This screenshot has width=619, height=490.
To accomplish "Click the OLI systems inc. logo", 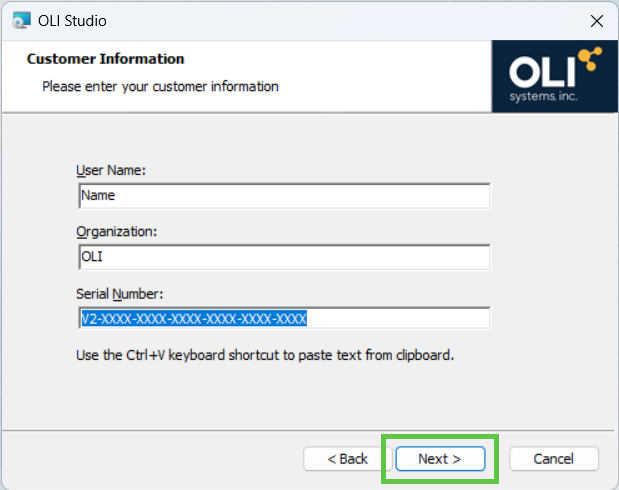I will click(555, 76).
